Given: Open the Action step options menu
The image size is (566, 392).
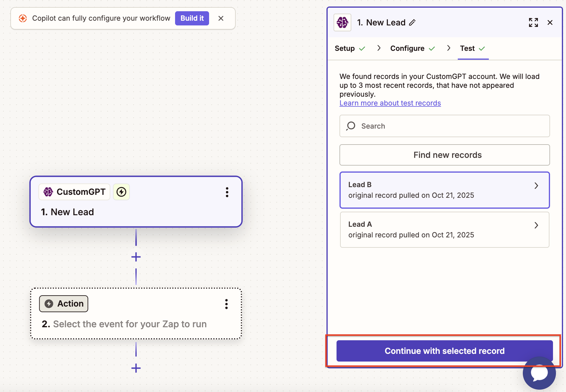Looking at the screenshot, I should click(x=227, y=304).
